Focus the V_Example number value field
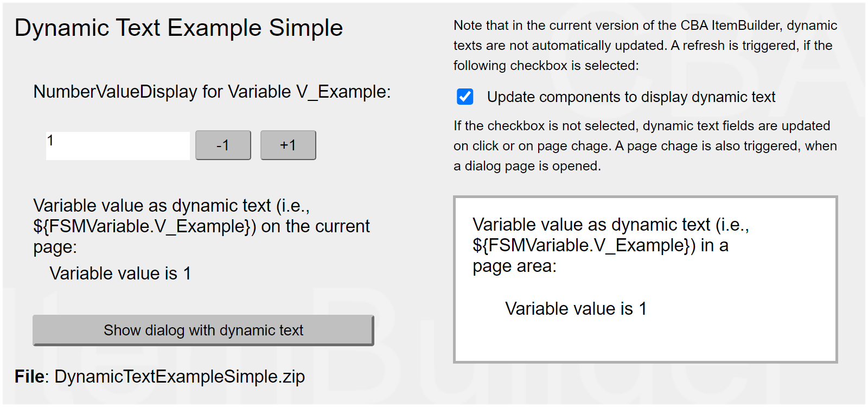 pos(118,145)
